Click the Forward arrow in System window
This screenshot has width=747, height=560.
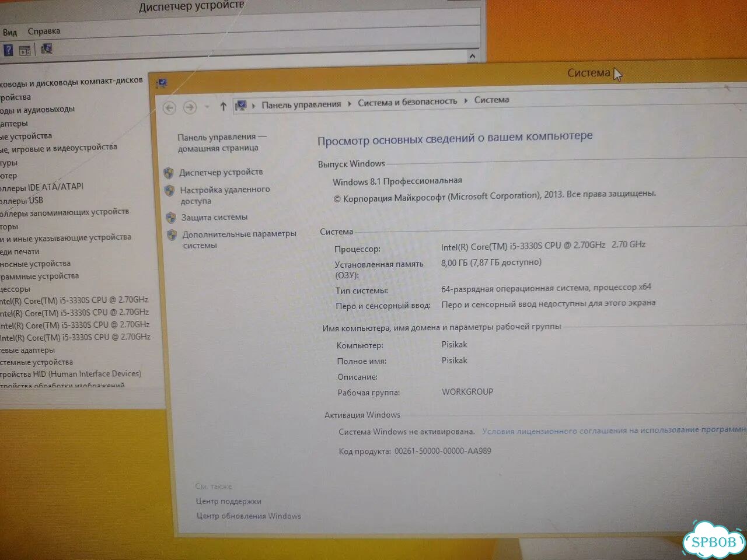tap(190, 107)
